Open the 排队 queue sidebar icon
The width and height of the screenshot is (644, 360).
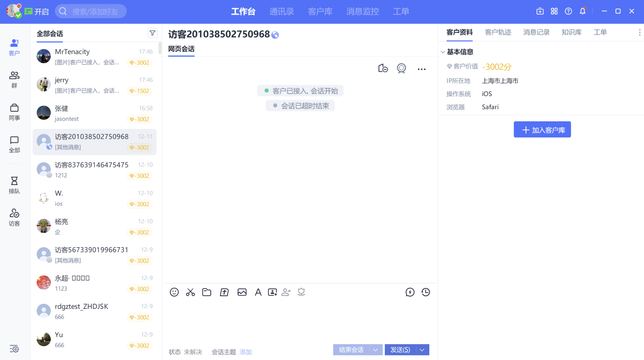click(x=14, y=185)
